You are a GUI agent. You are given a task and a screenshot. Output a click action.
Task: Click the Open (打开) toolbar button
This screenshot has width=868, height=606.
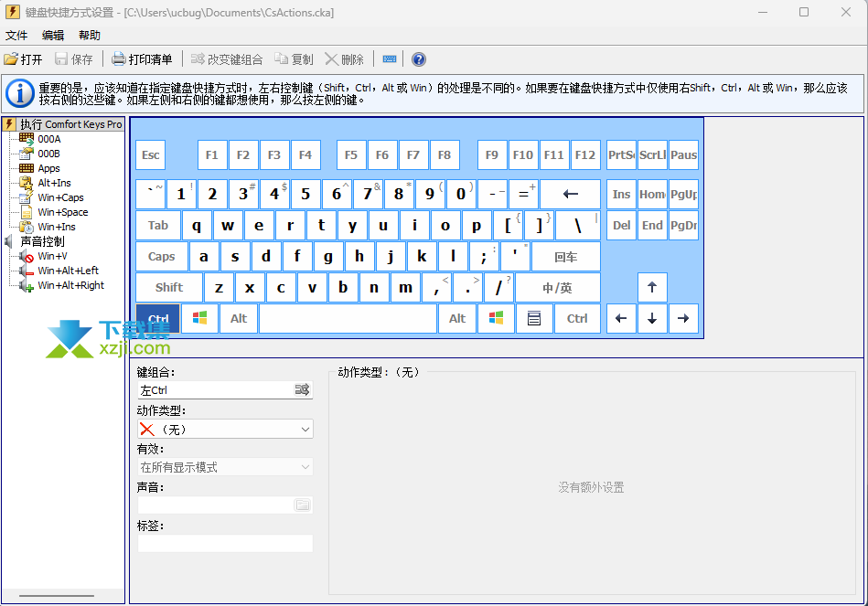[23, 59]
